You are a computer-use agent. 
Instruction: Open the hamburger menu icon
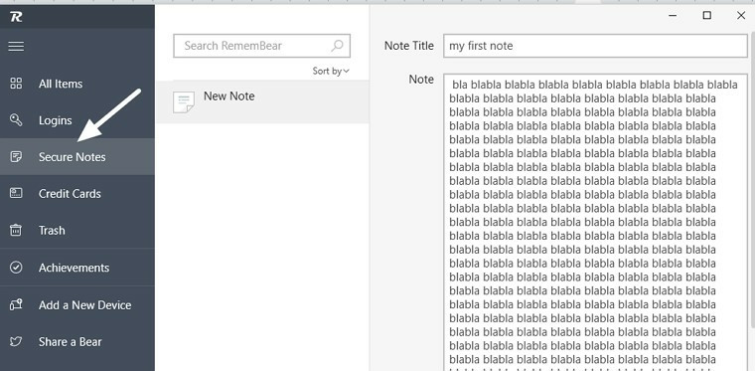tap(16, 46)
